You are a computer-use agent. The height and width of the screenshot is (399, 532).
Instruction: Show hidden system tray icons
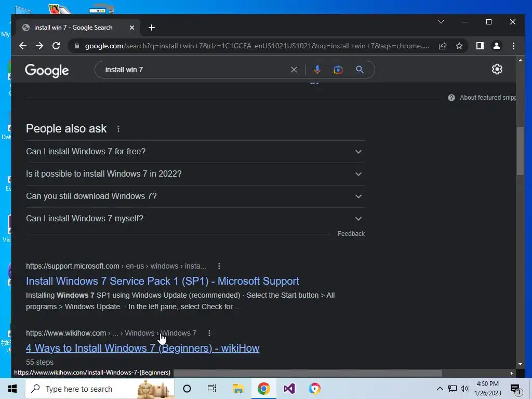[440, 389]
